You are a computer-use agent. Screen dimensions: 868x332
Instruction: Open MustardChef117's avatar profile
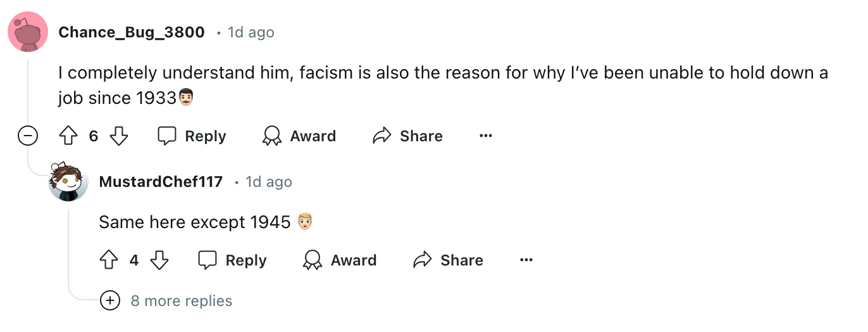68,182
